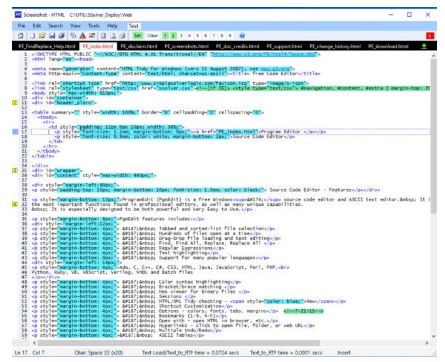Click the blue help globe icon
Screen dimensions: 445x362
[242, 36]
